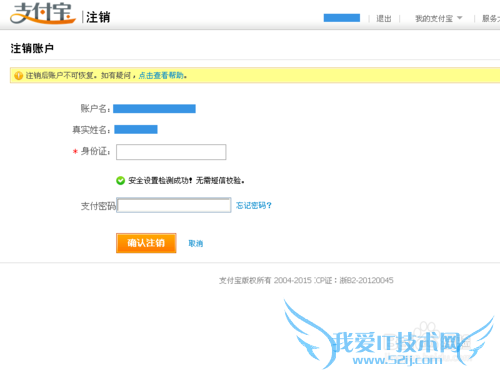Click the 取消 cancel link
The image size is (500, 375).
tap(196, 244)
